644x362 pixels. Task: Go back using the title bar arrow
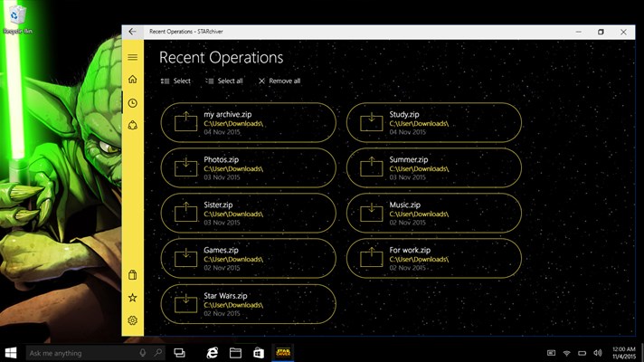pos(132,32)
